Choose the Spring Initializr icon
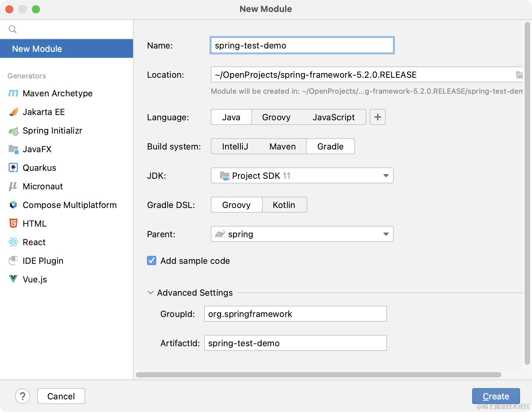 tap(13, 131)
